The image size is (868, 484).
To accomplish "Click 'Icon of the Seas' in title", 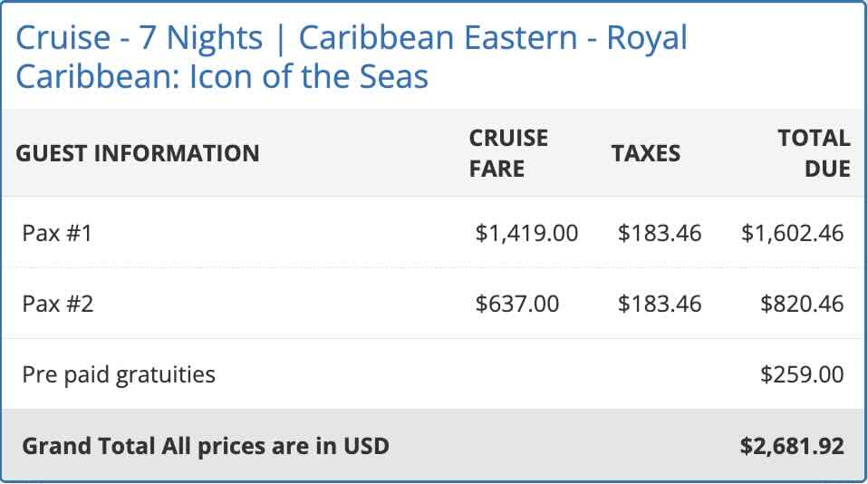I will coord(308,76).
